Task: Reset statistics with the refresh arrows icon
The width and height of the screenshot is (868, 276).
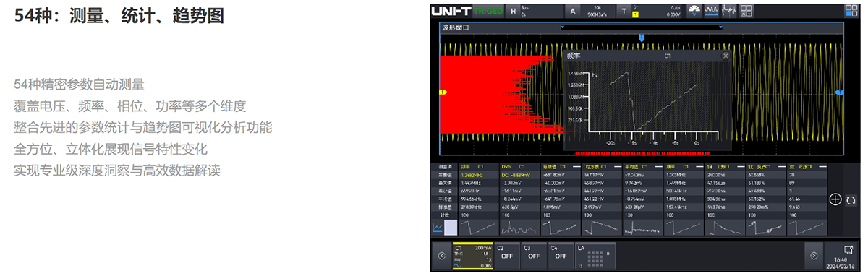Action: [851, 199]
